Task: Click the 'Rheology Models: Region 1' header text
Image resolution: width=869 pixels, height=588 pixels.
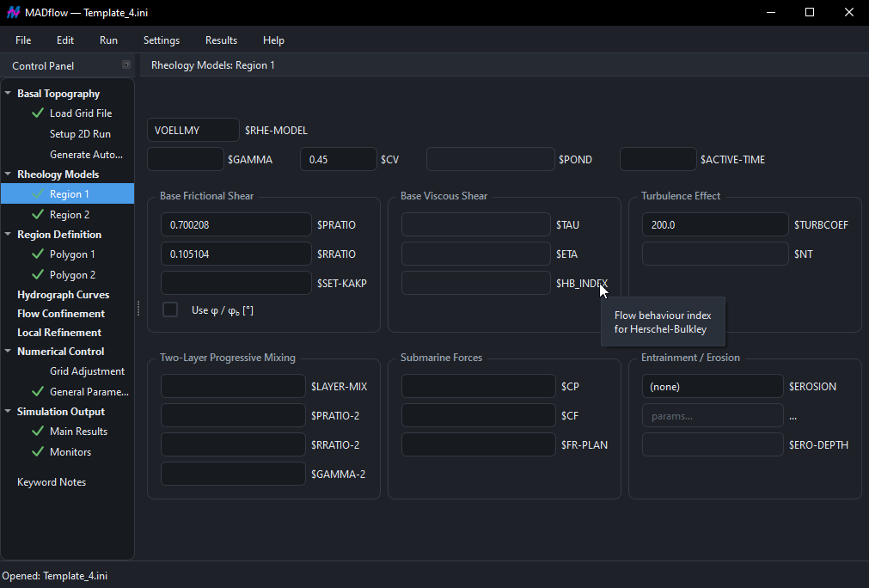Action: point(213,65)
